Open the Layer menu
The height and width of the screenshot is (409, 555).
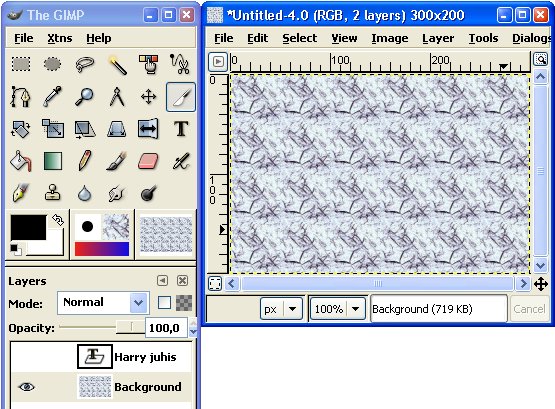tap(438, 38)
